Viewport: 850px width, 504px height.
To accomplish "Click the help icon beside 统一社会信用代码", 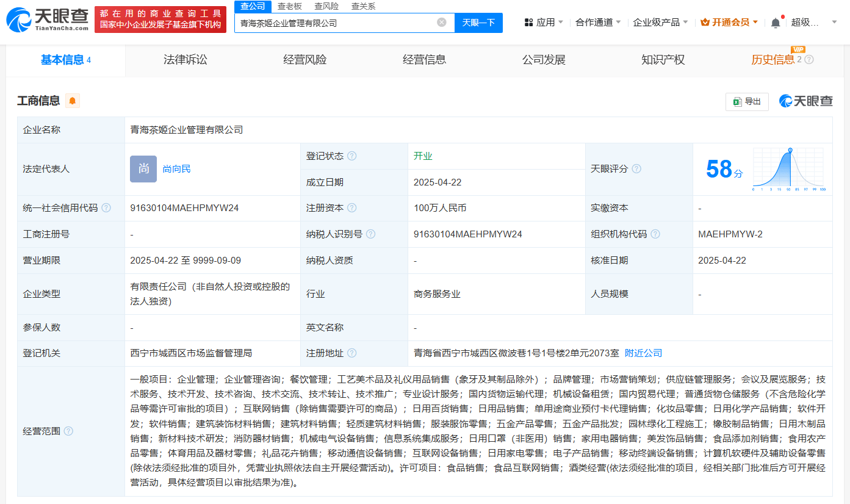I will coord(106,207).
